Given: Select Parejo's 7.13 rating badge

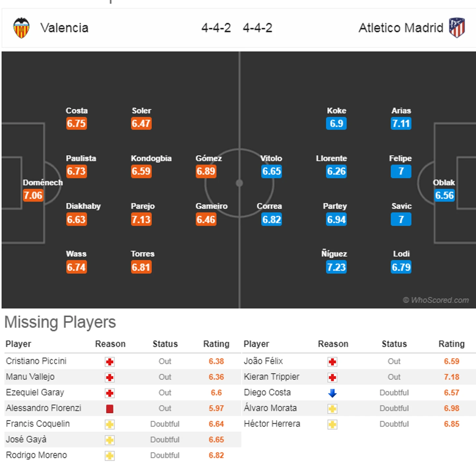Looking at the screenshot, I should [141, 219].
